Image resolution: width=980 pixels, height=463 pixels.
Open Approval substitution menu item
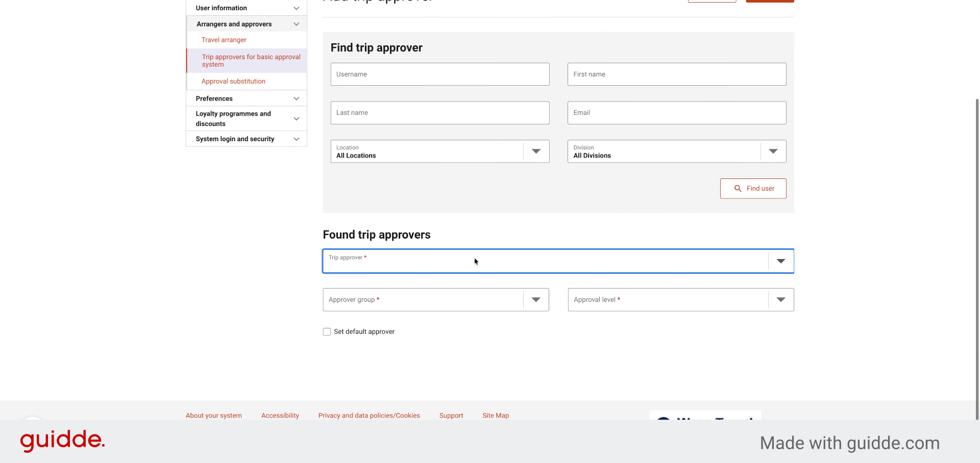[x=233, y=81]
